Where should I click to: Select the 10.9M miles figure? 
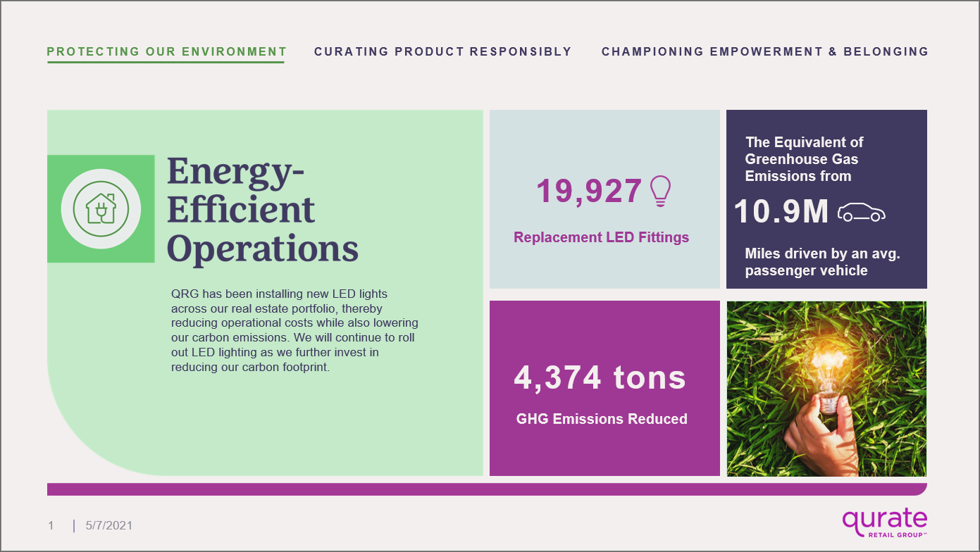[781, 212]
